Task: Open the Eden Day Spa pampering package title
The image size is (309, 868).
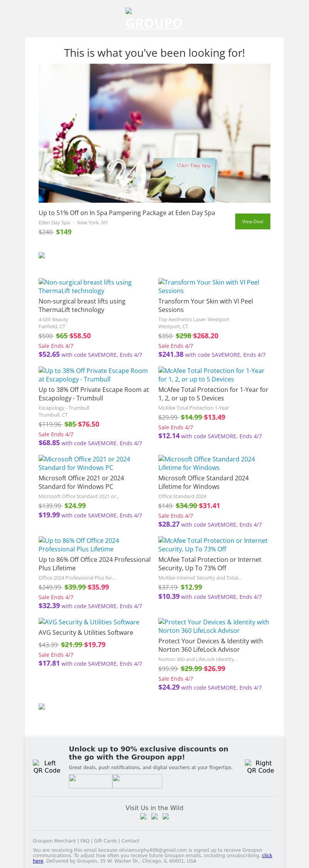Action: [x=127, y=213]
